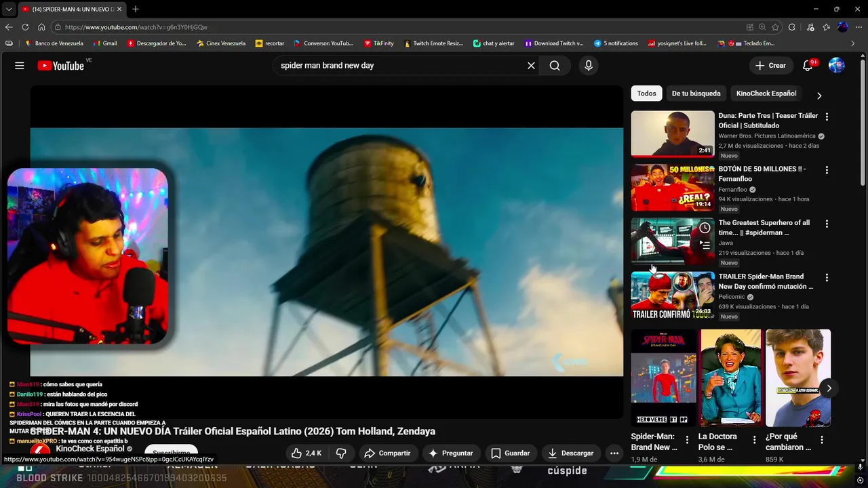Screen dimensions: 868x488
Task: Open the browser home page
Action: [41, 27]
